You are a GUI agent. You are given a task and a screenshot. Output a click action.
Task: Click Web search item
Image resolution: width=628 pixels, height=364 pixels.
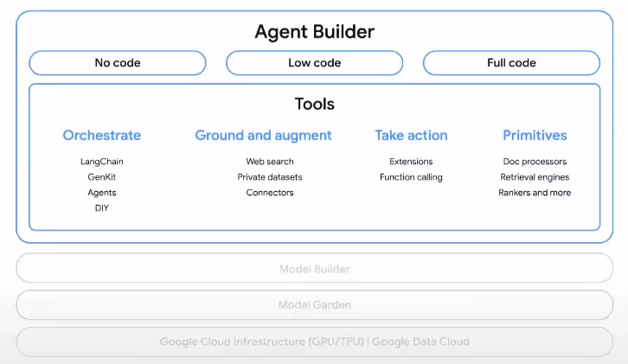click(x=270, y=162)
